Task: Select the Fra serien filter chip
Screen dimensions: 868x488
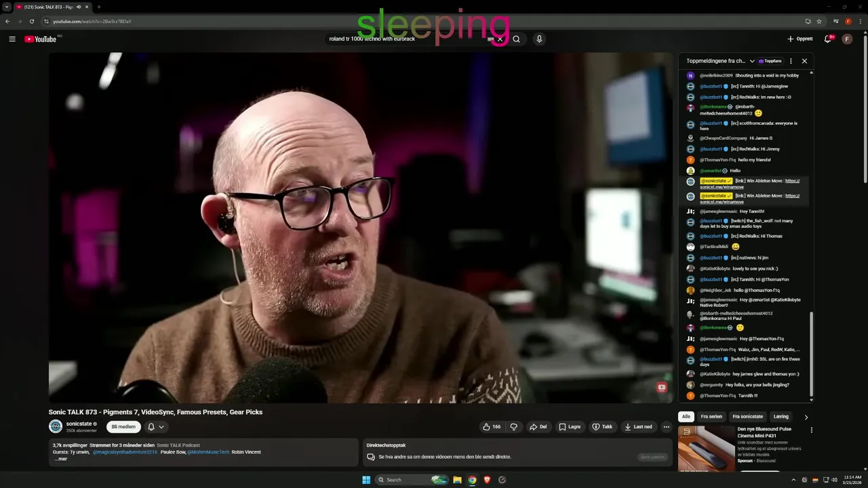Action: coord(711,417)
